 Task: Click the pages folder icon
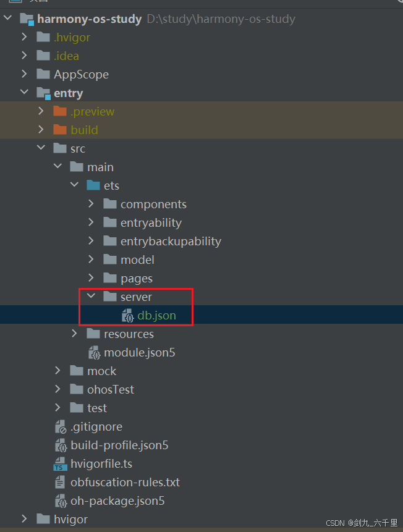[110, 278]
